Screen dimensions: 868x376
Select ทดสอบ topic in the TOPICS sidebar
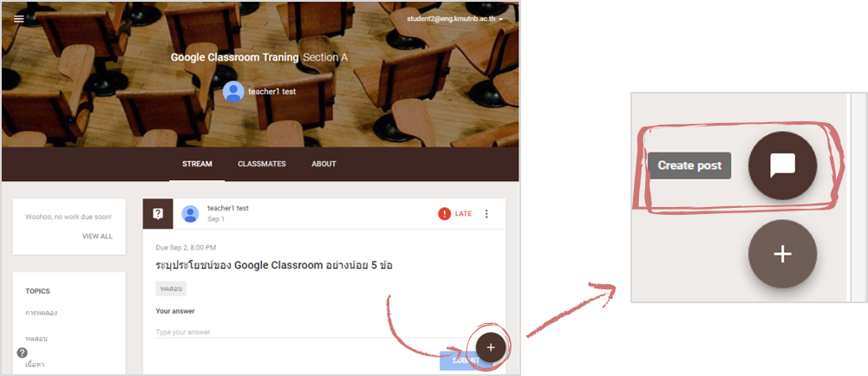click(x=35, y=339)
